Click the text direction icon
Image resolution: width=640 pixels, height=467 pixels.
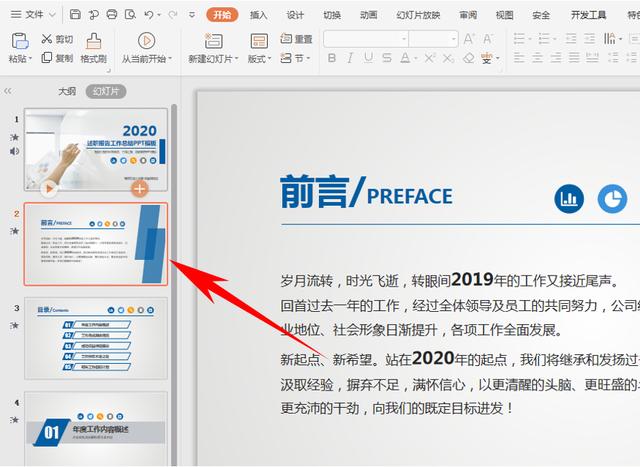click(610, 39)
